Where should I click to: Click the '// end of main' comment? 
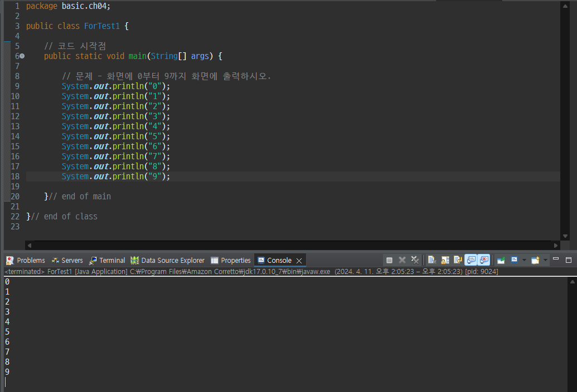tap(80, 197)
